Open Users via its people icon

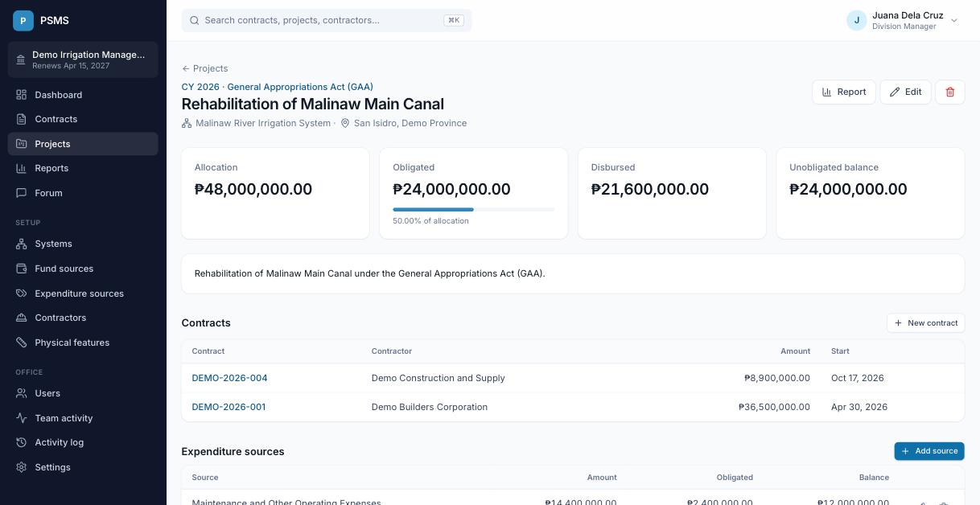coord(22,393)
